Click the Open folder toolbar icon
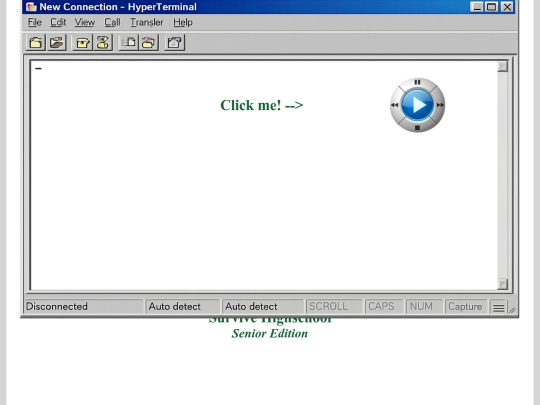The image size is (540, 405). click(x=57, y=43)
